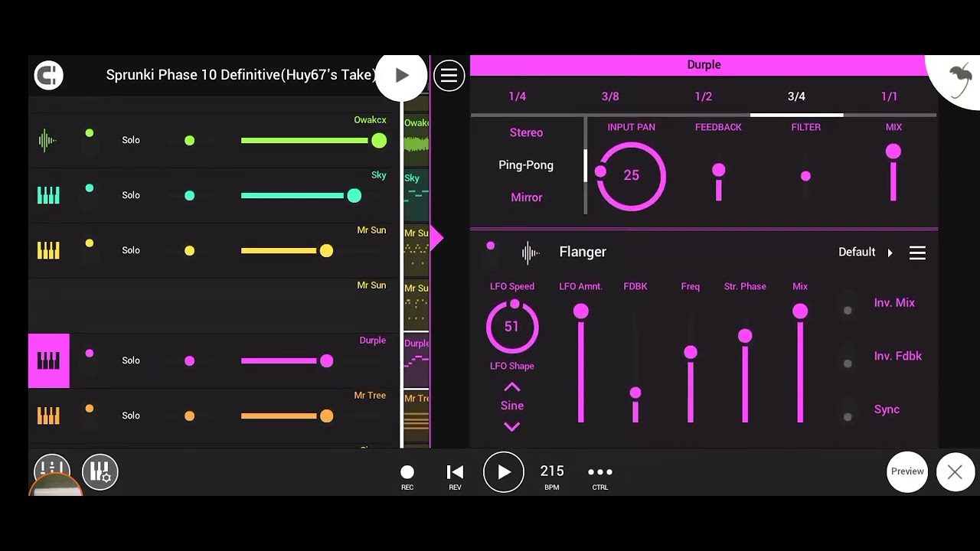Image resolution: width=980 pixels, height=551 pixels.
Task: Click the Owakcx audio clip in playlist
Action: point(416,141)
